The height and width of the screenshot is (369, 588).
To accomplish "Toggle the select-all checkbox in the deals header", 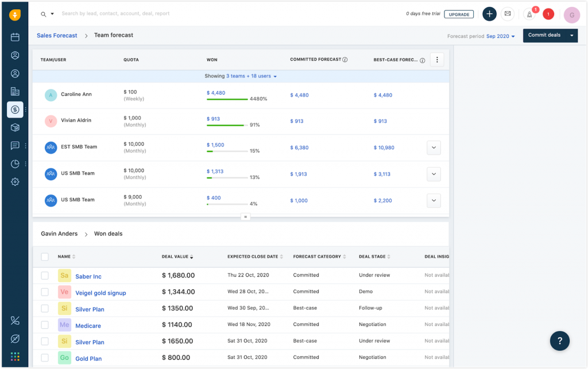I will 45,257.
